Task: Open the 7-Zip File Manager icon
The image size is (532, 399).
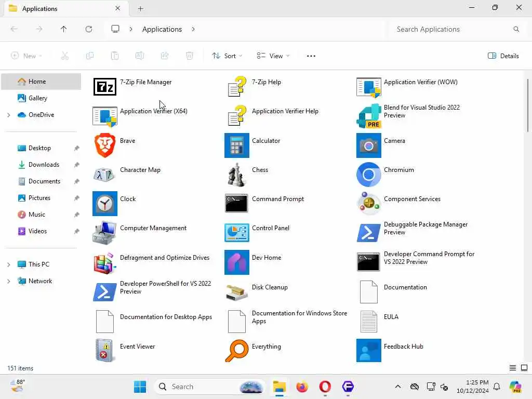Action: [105, 87]
